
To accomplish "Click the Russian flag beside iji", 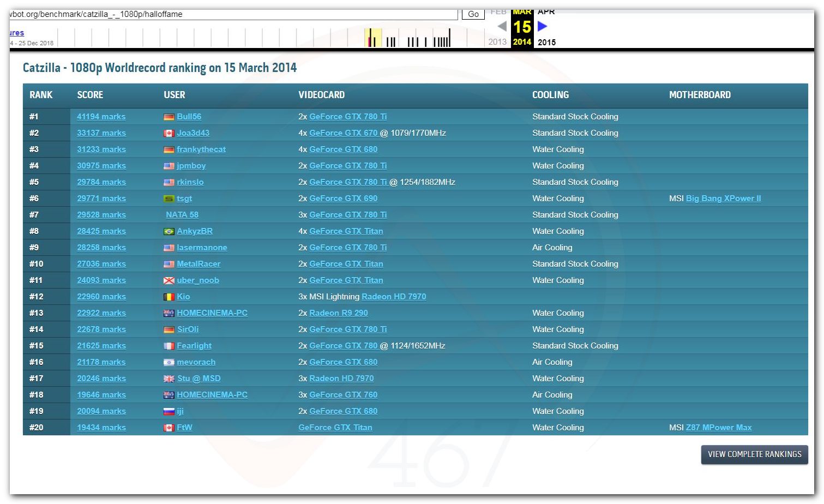I will 169,411.
